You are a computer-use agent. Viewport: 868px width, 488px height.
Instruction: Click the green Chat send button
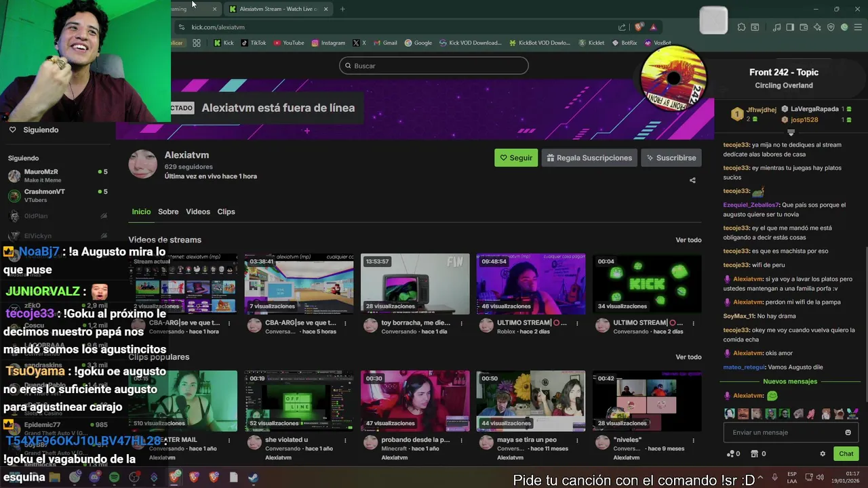(x=846, y=453)
